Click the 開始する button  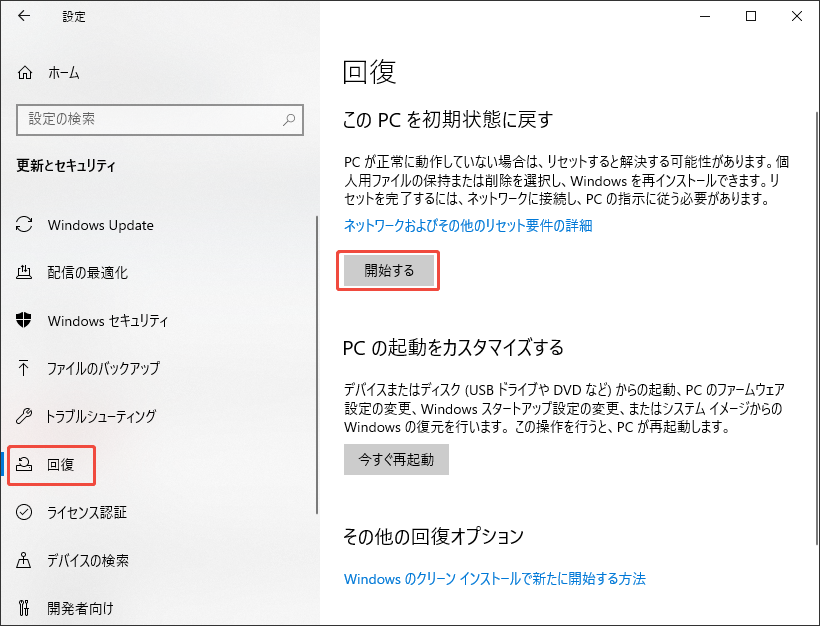click(x=389, y=270)
